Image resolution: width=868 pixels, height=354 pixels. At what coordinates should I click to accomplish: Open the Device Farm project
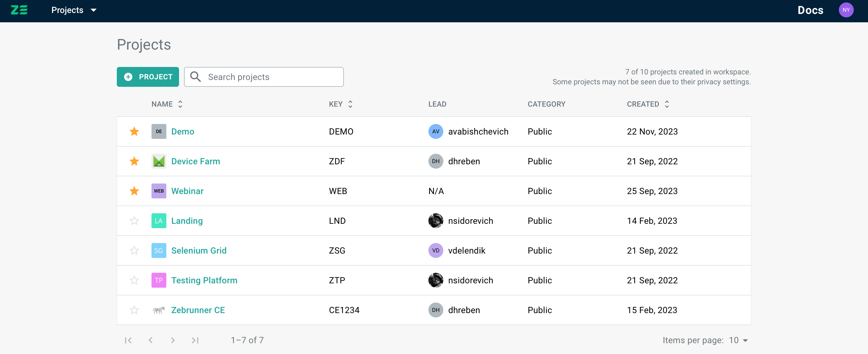point(195,161)
